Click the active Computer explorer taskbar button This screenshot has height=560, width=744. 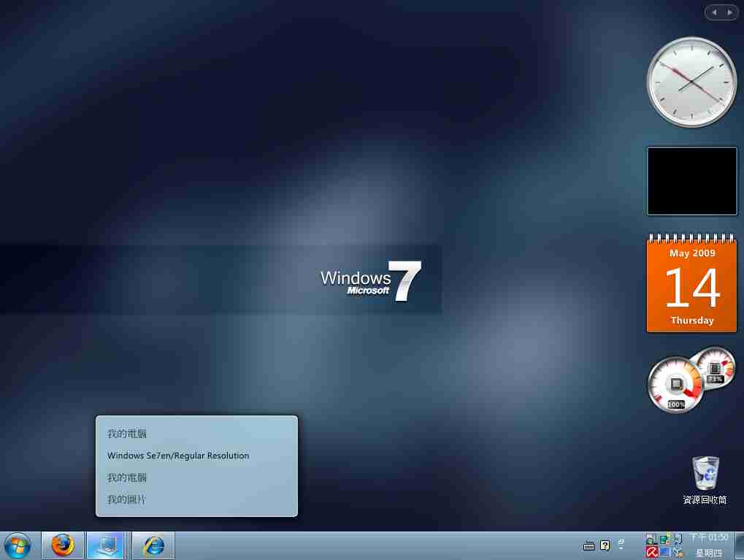click(105, 545)
